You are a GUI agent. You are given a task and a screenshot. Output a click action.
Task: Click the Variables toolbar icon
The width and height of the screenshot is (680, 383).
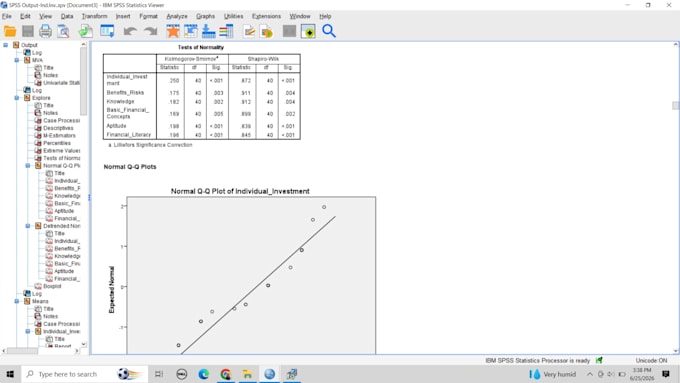tap(226, 31)
